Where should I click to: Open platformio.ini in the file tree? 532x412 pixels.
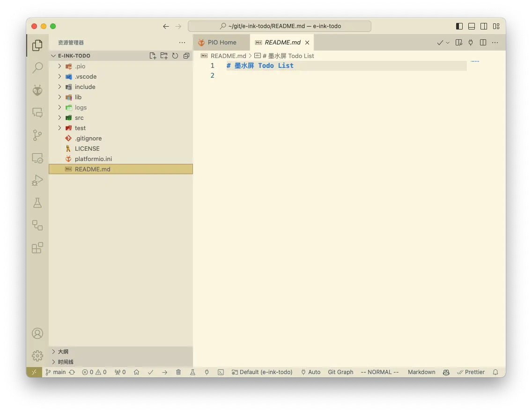pyautogui.click(x=93, y=159)
